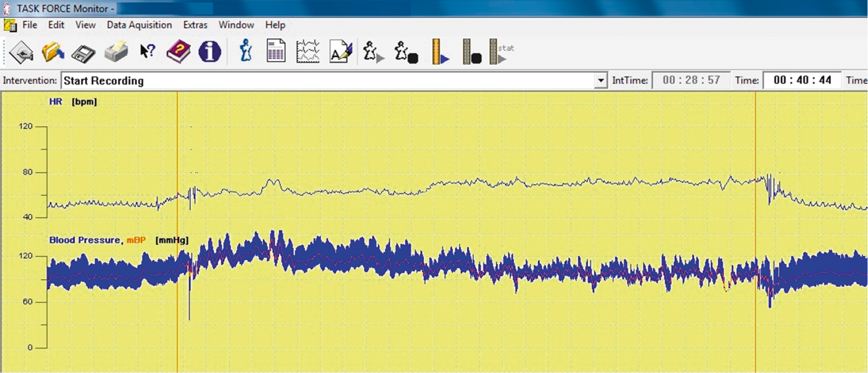The height and width of the screenshot is (373, 868).
Task: Open the Data Aquisition menu
Action: click(139, 25)
